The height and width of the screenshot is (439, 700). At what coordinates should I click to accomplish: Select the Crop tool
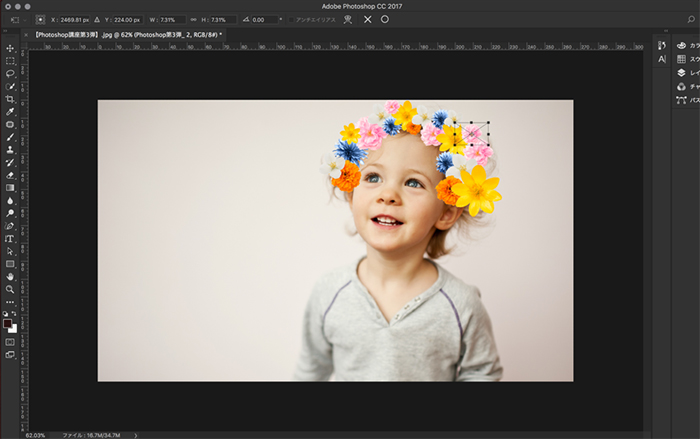[x=10, y=99]
